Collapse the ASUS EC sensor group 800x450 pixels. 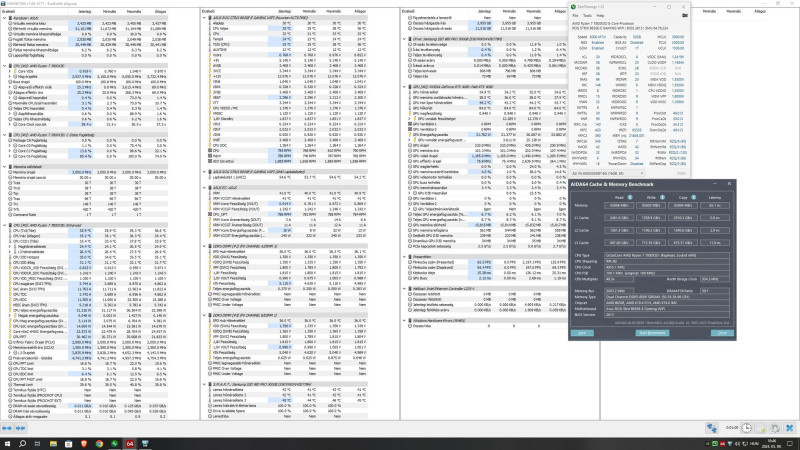point(205,188)
